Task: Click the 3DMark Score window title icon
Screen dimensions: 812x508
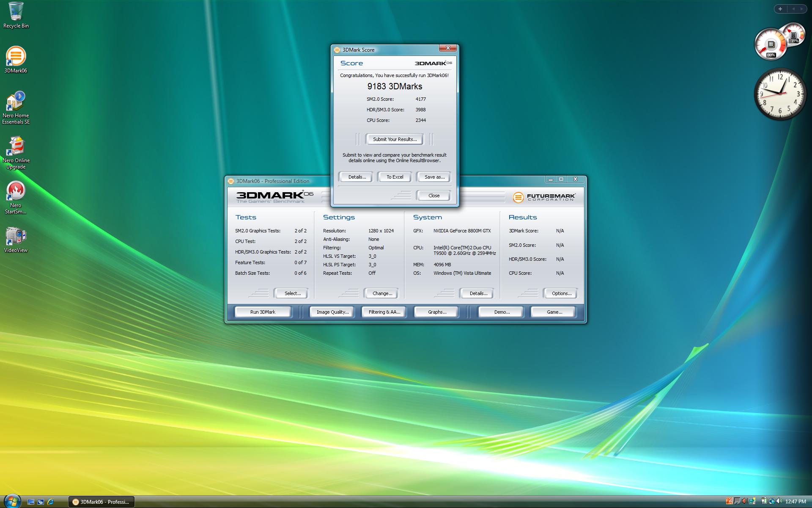Action: coord(337,50)
